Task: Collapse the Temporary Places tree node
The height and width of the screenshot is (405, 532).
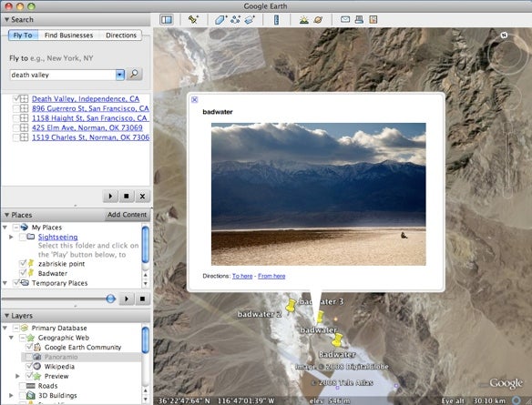Action: coord(5,283)
